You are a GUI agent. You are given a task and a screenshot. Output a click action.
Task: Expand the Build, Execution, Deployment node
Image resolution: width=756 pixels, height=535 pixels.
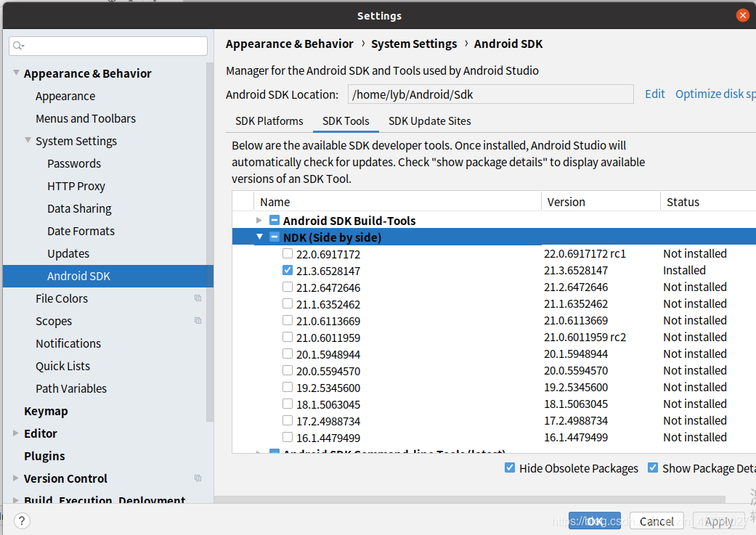pos(16,500)
